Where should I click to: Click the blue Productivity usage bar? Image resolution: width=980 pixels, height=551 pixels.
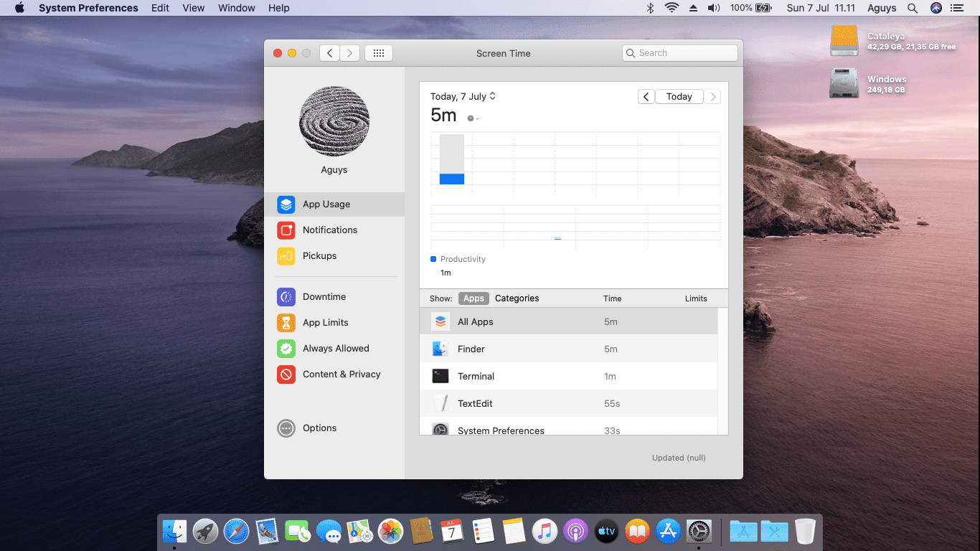coord(452,179)
